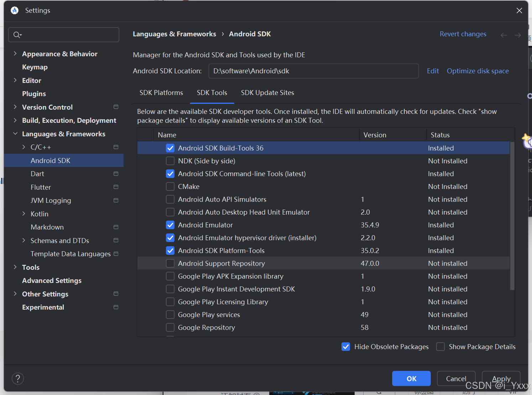The image size is (532, 395).
Task: Click Optimize disk space link
Action: (478, 71)
